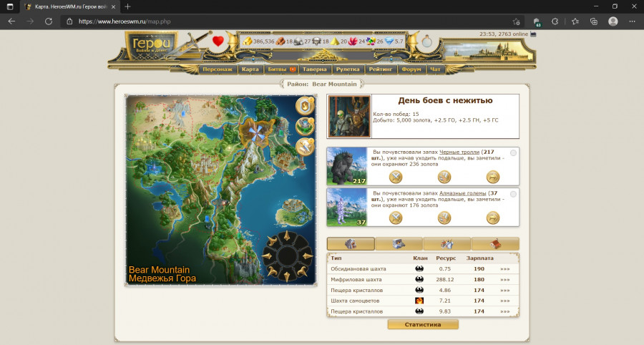
Task: Expand the 4.86 Пещера кристаллов row arrows
Action: pos(504,291)
